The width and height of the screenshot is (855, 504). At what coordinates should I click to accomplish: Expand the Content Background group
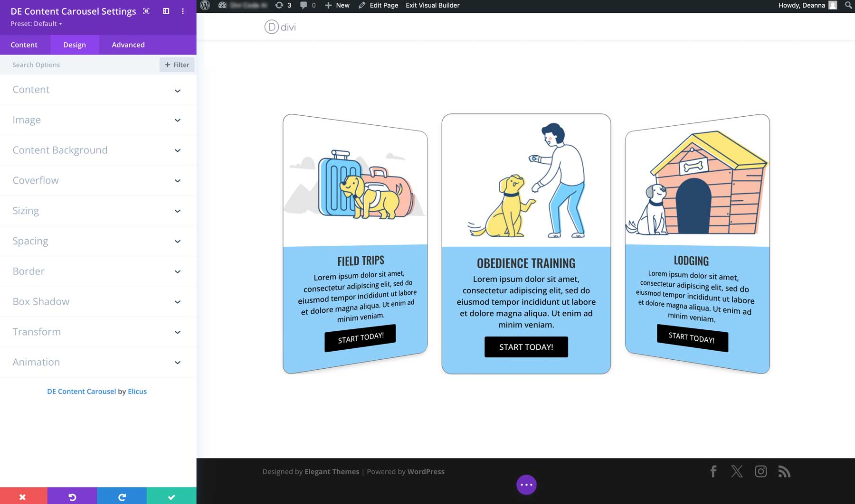(98, 150)
